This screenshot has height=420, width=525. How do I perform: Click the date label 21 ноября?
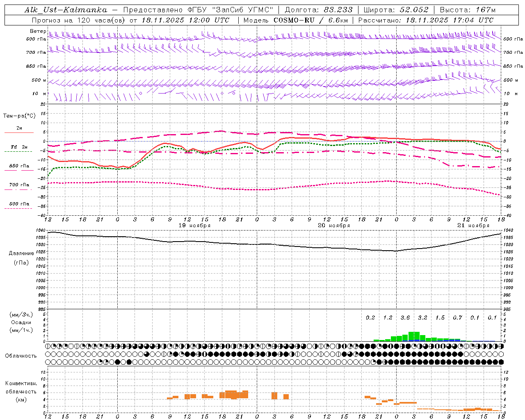[x=473, y=226]
